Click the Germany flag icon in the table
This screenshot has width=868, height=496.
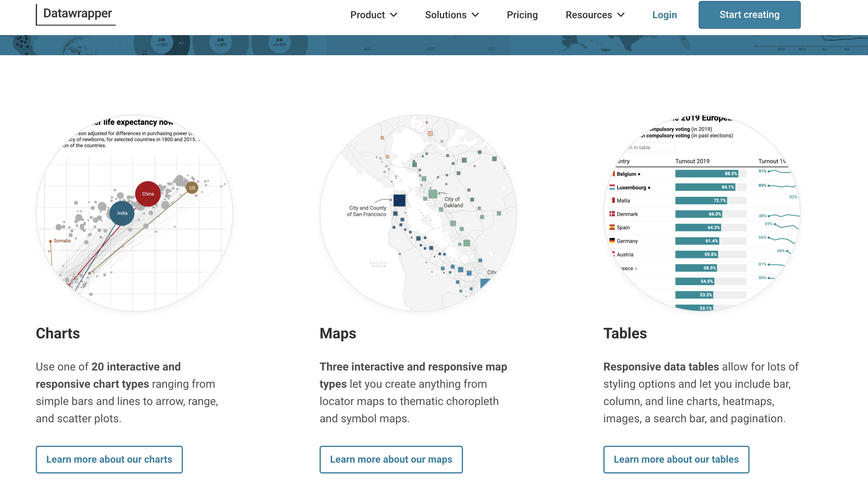click(613, 241)
